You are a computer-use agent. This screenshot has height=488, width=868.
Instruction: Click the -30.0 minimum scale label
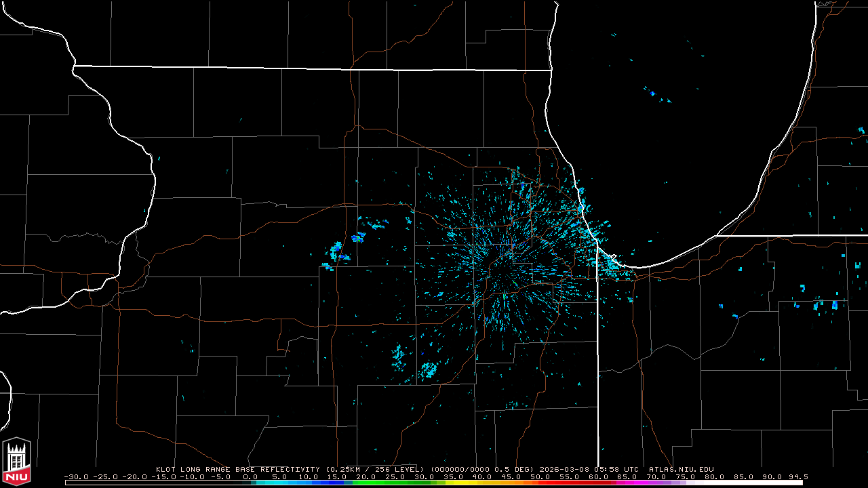(x=76, y=476)
